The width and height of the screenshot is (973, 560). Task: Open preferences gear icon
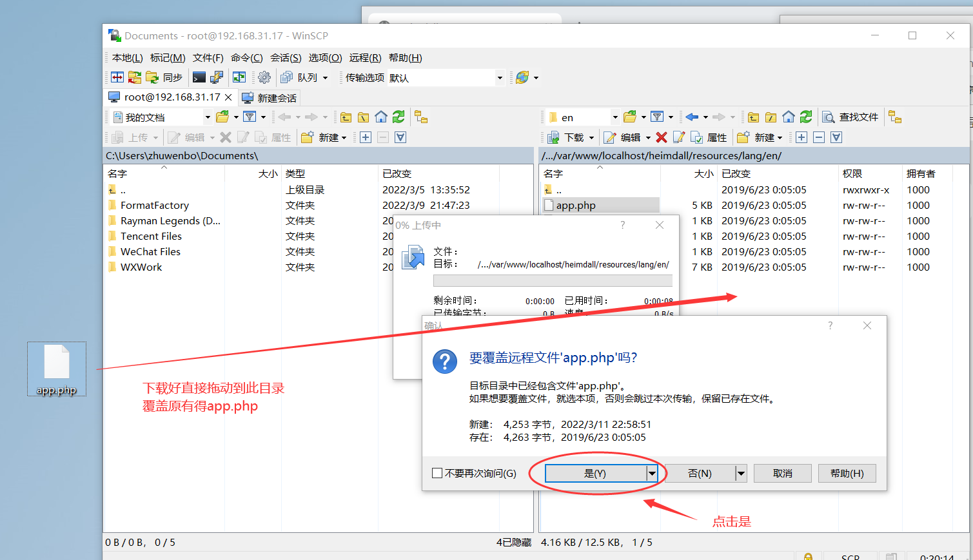click(x=264, y=77)
